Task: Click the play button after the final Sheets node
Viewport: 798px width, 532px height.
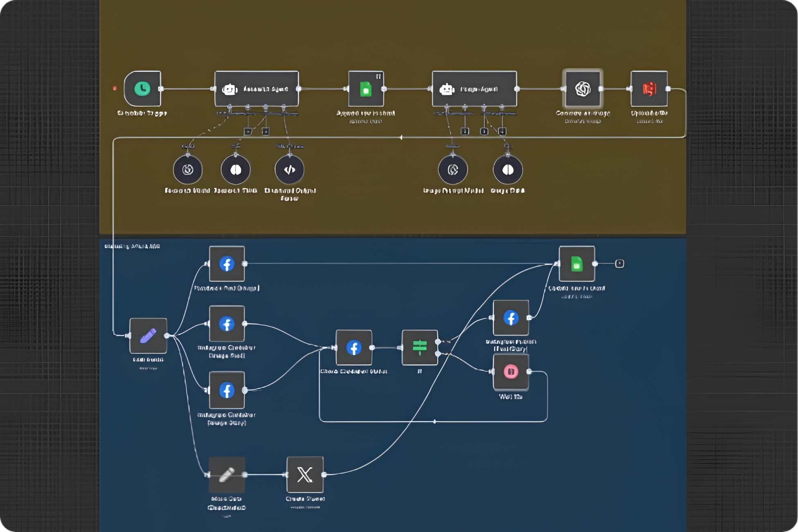Action: (x=619, y=264)
